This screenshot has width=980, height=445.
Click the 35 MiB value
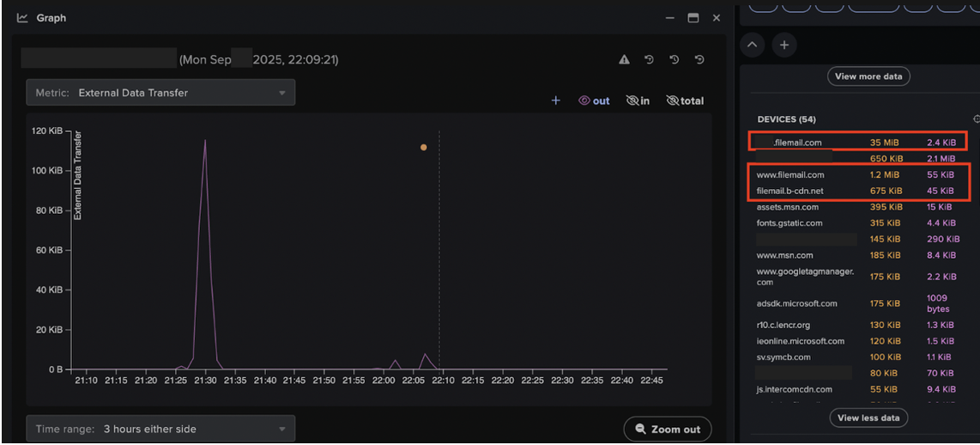(885, 143)
